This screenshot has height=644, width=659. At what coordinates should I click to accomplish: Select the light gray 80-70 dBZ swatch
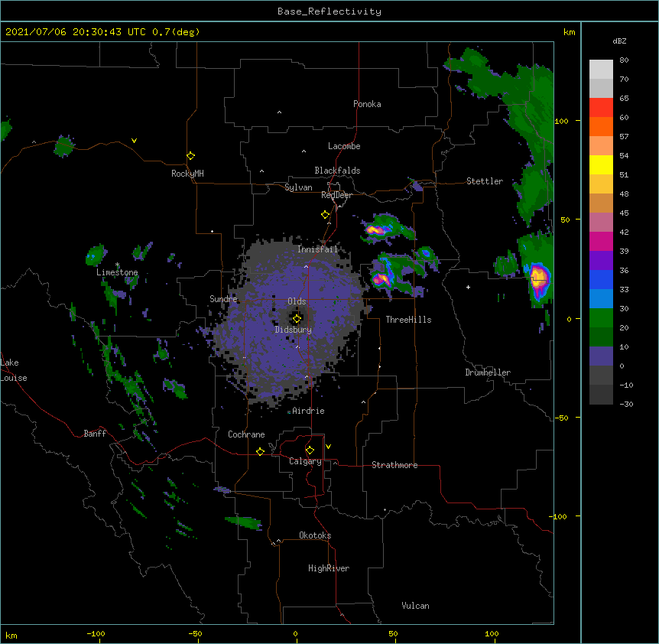601,70
